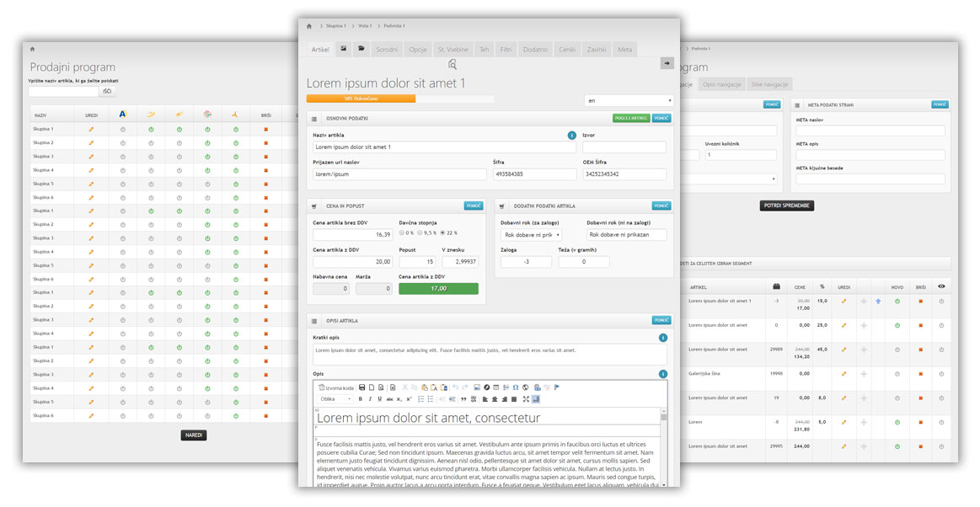Screen dimensions: 980x507
Task: Click the Anchor flag icon in the editor toolbar
Action: pyautogui.click(x=557, y=387)
